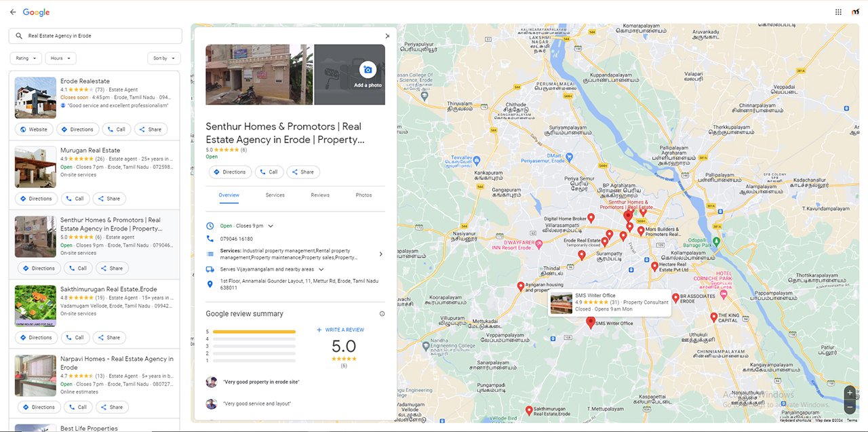Open the Reviews tab
868x432 pixels.
(x=320, y=195)
